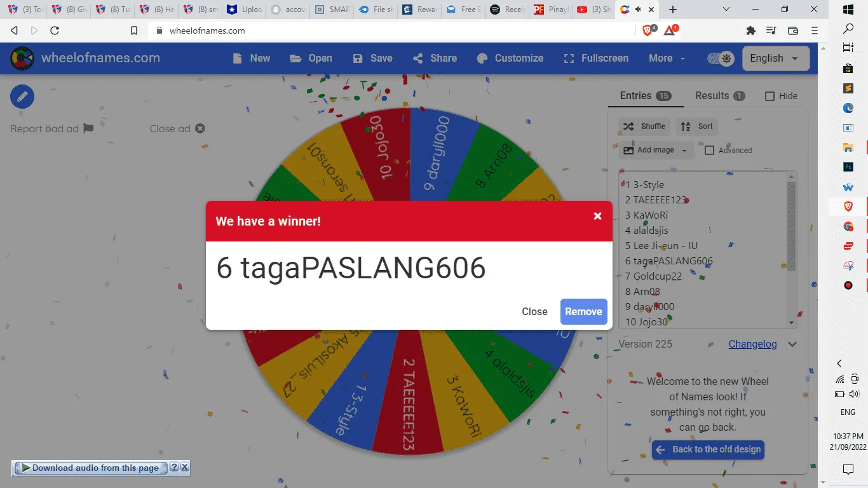Click Download audio from this page
This screenshot has height=488, width=868.
pos(90,468)
